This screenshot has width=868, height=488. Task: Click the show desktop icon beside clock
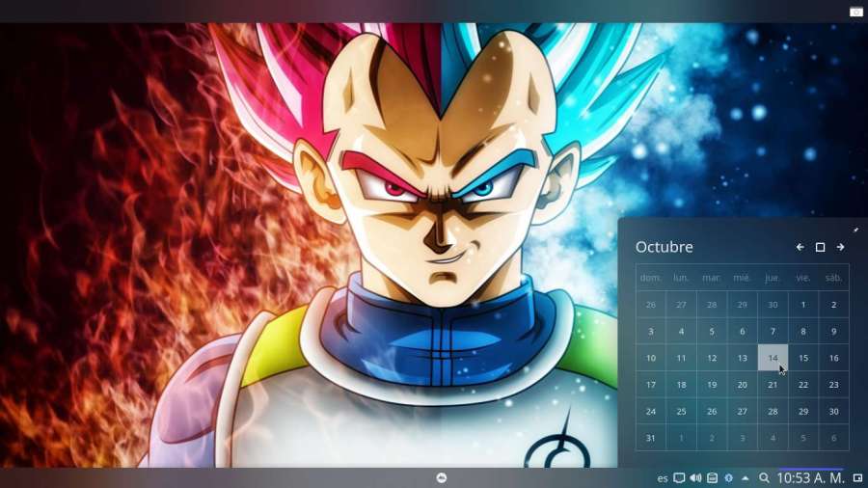tap(857, 478)
